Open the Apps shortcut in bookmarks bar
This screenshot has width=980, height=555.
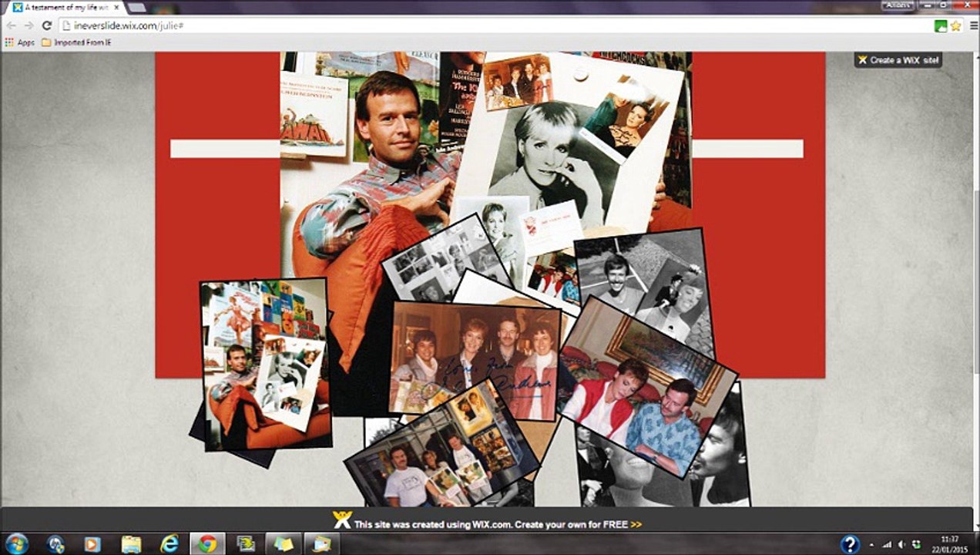pos(20,42)
